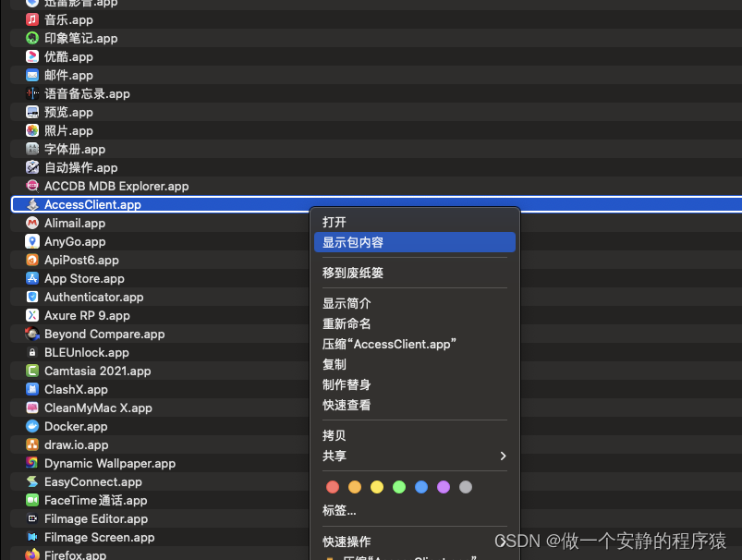Image resolution: width=742 pixels, height=560 pixels.
Task: Choose 显示包内容 from the context menu
Action: 415,242
